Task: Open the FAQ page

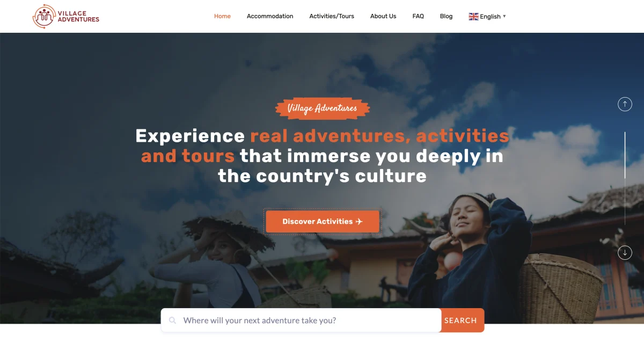Action: [418, 16]
